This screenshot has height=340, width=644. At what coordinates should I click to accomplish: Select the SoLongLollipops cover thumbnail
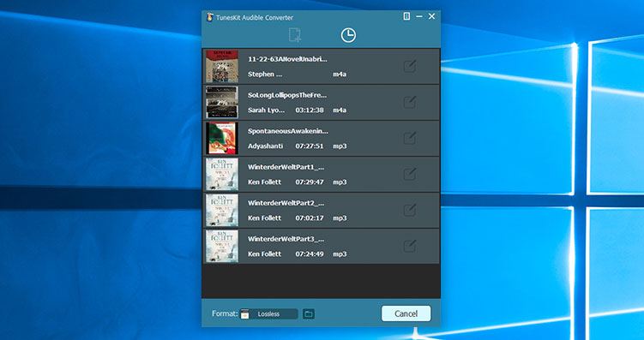[x=222, y=103]
